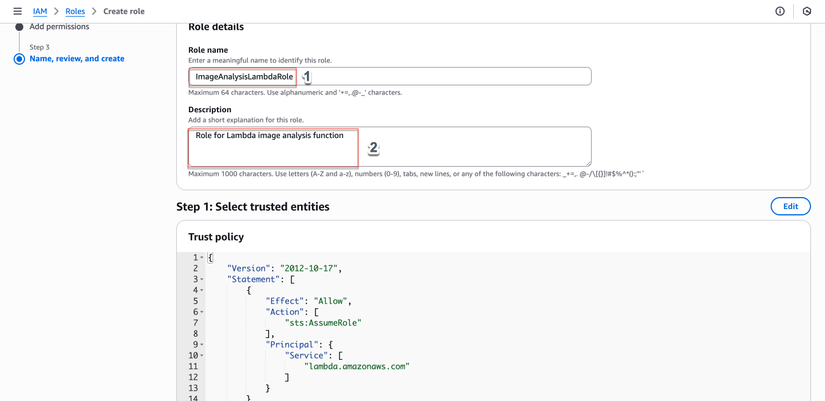Image resolution: width=825 pixels, height=401 pixels.
Task: Select the Step 3 radio indicator circle
Action: tap(19, 59)
